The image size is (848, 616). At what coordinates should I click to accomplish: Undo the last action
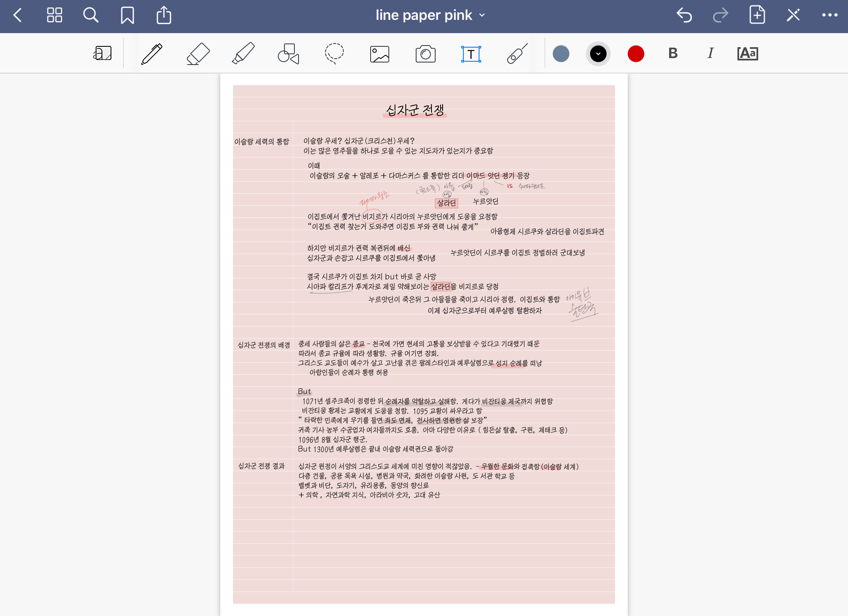(x=684, y=15)
